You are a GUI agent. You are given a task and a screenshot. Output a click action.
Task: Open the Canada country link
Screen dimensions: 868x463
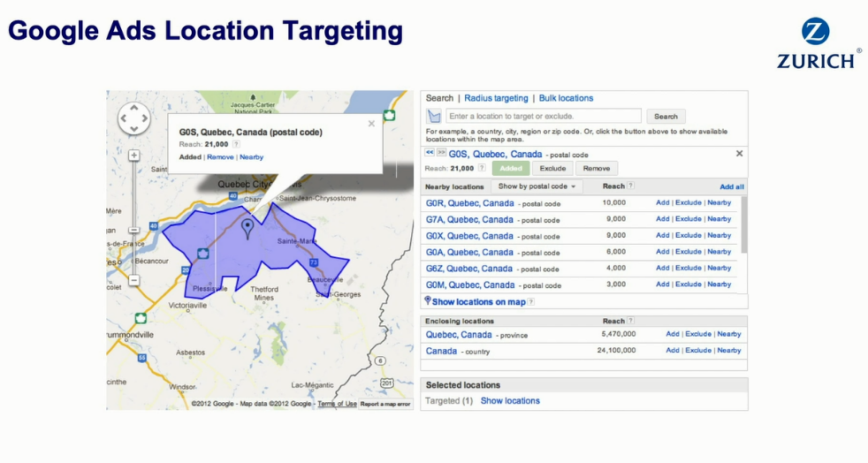coord(441,352)
